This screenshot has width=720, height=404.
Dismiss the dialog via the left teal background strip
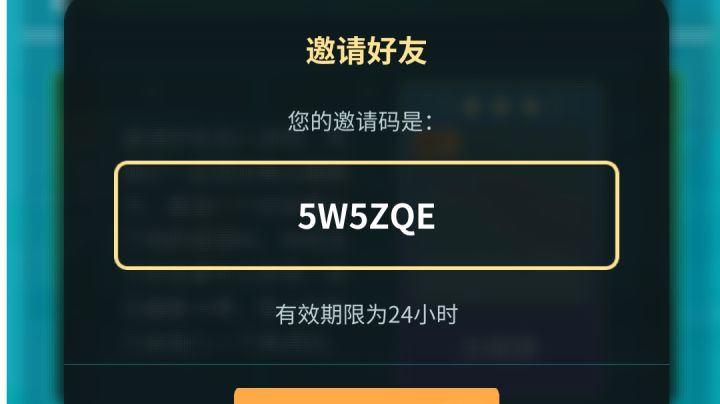(34, 202)
